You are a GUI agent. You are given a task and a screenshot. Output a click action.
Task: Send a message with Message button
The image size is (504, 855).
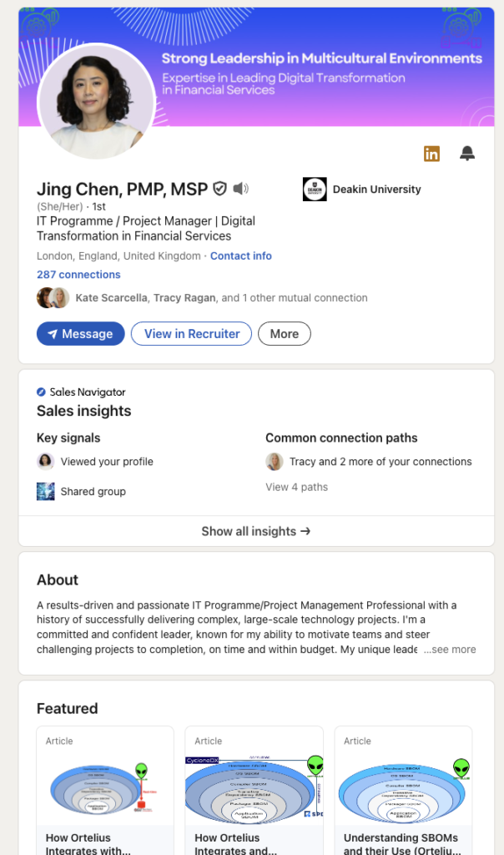[81, 334]
